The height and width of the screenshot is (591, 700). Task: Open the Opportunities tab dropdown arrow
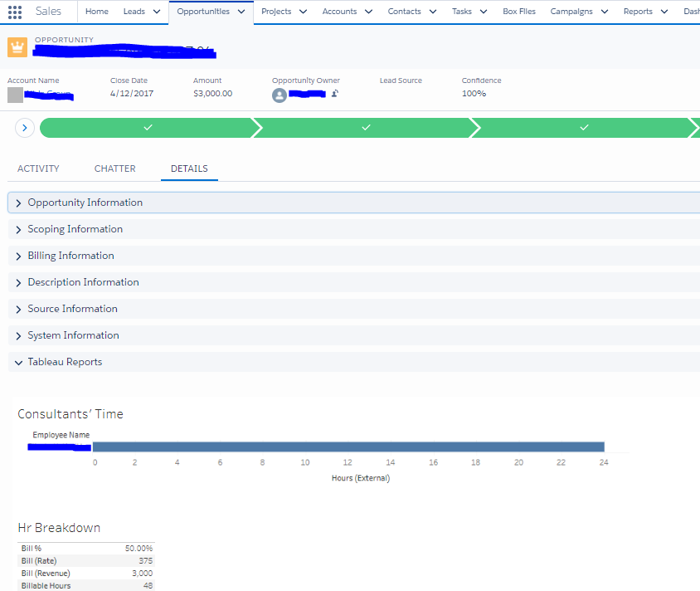tap(241, 12)
